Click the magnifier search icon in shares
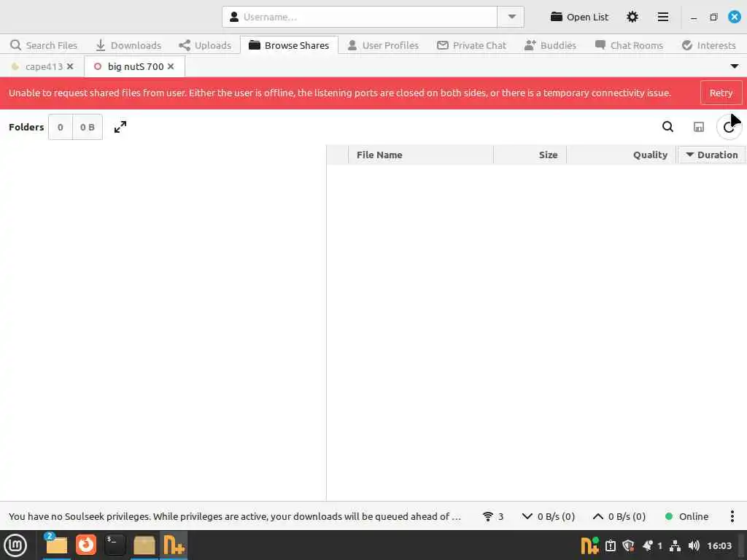The height and width of the screenshot is (560, 747). (667, 127)
